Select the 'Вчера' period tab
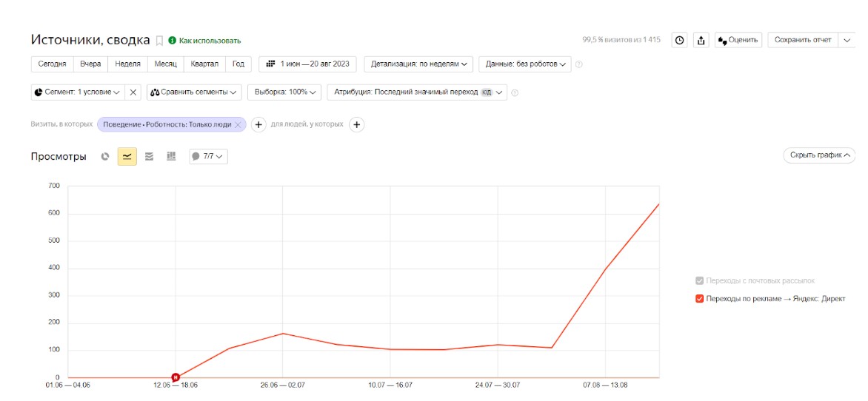 pos(90,64)
